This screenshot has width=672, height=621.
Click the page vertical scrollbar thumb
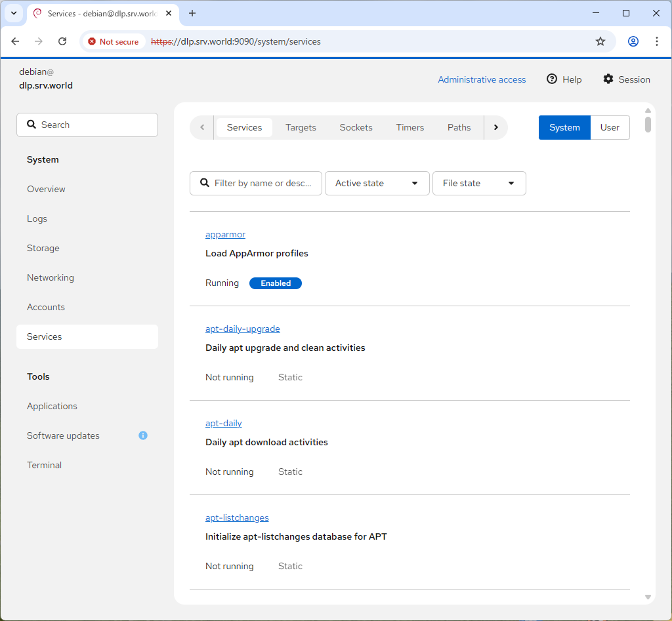click(648, 125)
